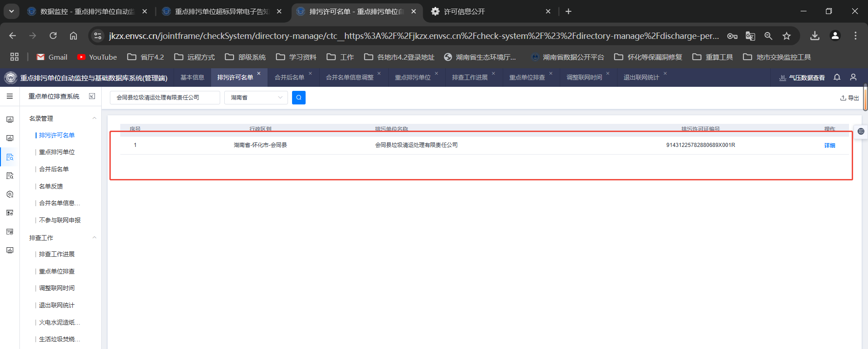Click the fourth left-rail icon below the active one
868x349 pixels.
tap(10, 175)
